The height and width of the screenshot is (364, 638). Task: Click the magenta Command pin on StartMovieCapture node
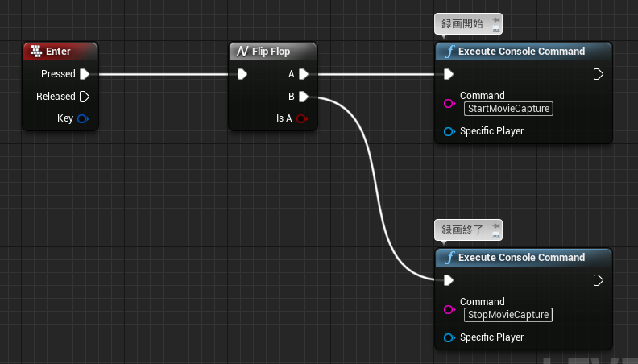pyautogui.click(x=449, y=103)
